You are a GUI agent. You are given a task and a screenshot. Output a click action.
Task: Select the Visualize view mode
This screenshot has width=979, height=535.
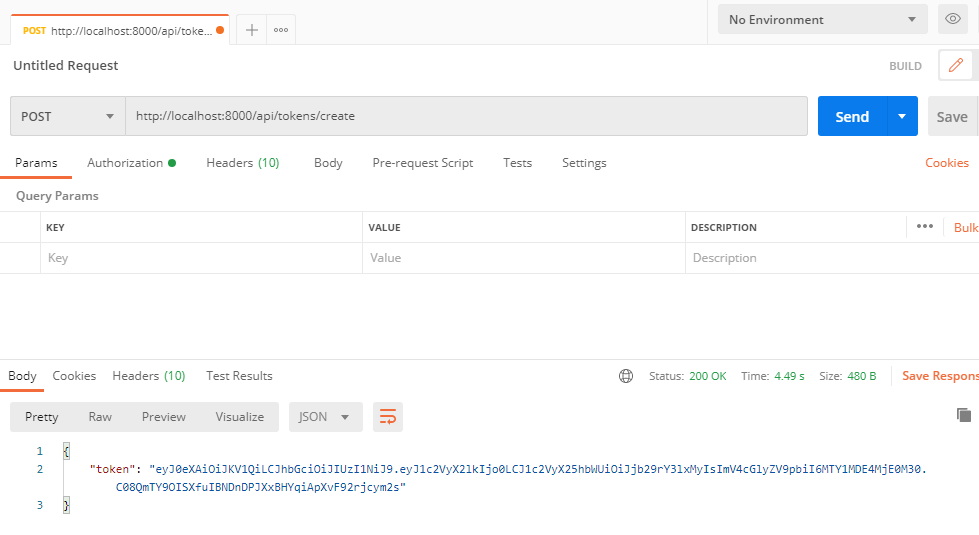(240, 417)
